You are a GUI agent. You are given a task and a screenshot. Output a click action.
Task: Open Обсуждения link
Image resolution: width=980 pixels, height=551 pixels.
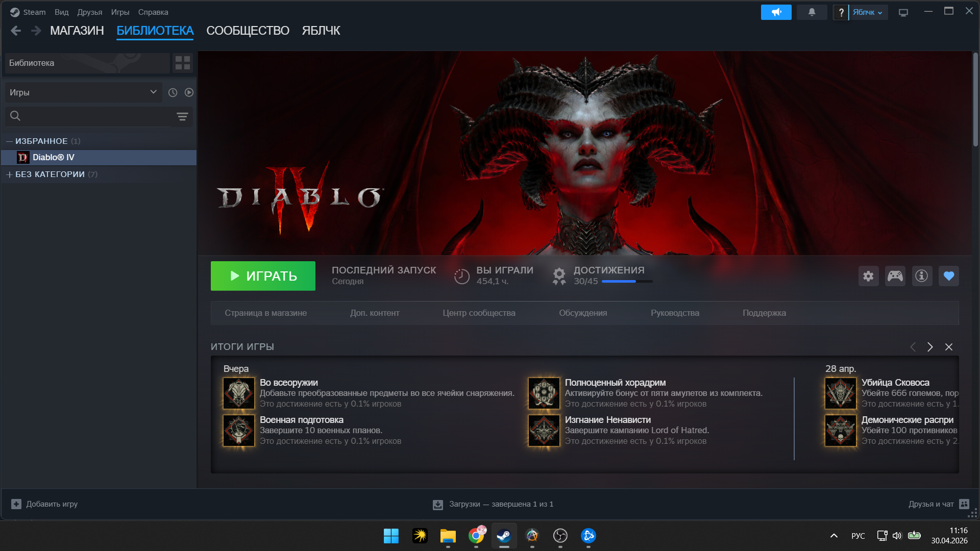pyautogui.click(x=583, y=313)
